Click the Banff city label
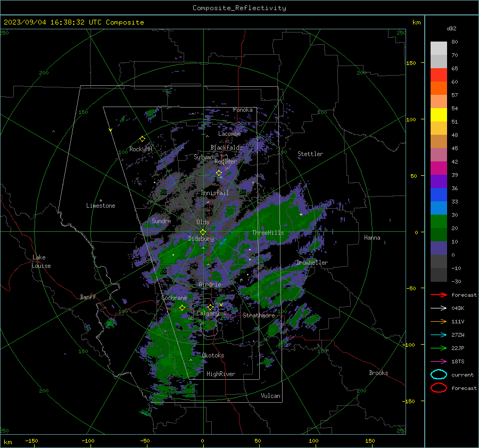This screenshot has height=448, width=479. click(x=88, y=297)
